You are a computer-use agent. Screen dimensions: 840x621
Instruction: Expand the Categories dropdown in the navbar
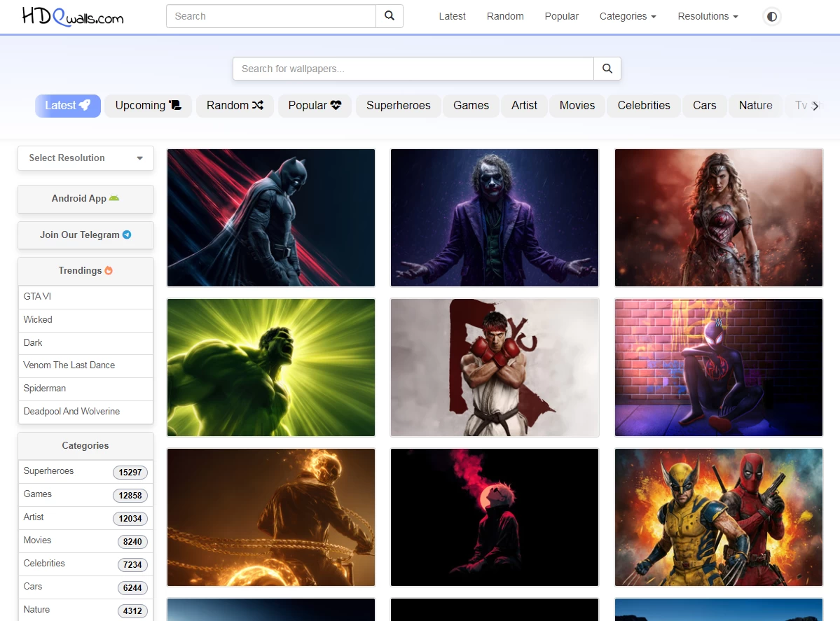tap(628, 16)
